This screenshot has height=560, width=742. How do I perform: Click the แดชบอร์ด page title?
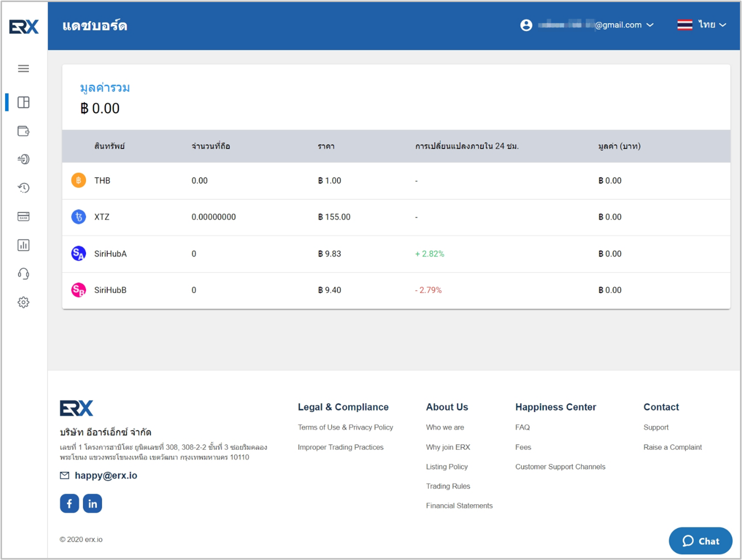click(x=95, y=25)
